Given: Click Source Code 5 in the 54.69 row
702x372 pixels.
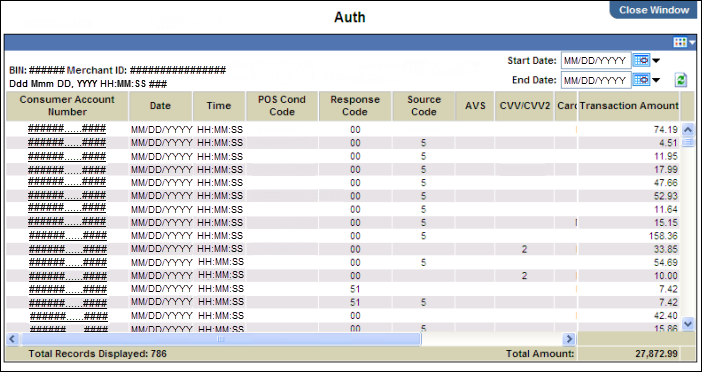Looking at the screenshot, I should click(424, 262).
